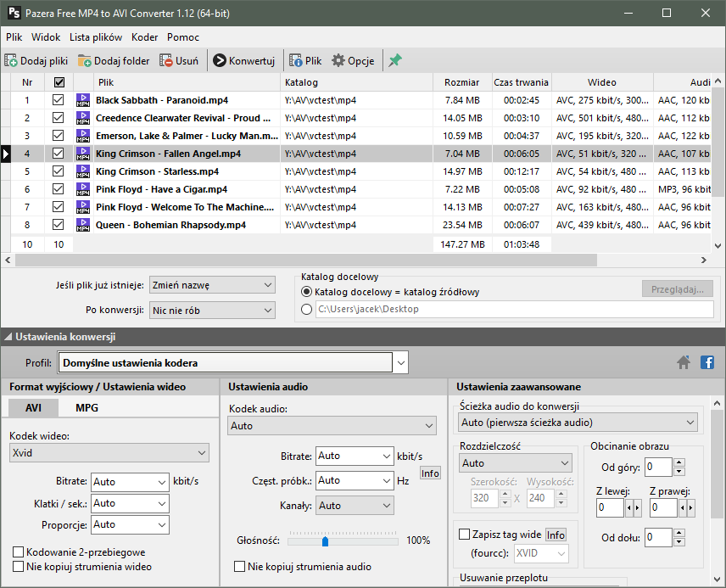Click MP4 icon of Black Sabbath - Paranoid

pos(83,100)
